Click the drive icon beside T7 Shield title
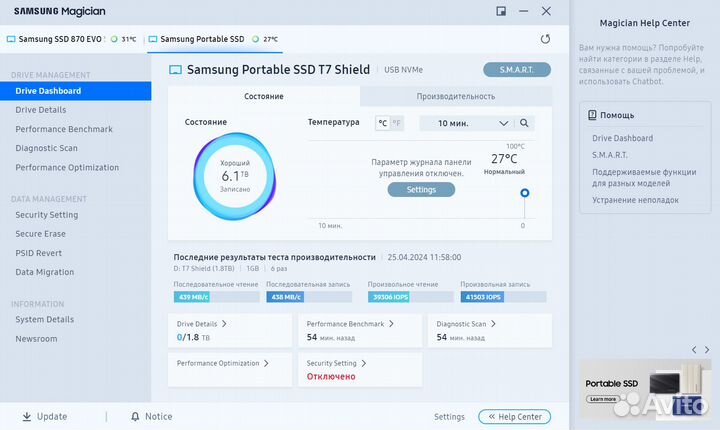720x430 pixels. tap(175, 70)
